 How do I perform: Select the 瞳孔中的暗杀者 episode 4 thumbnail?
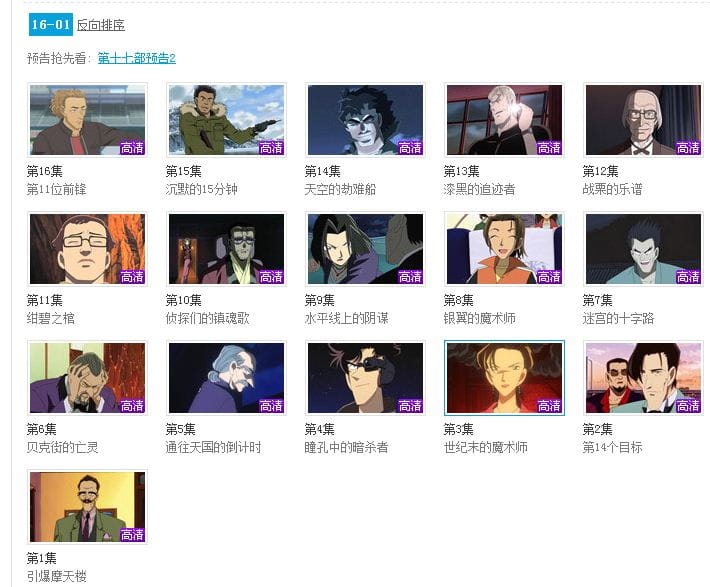(x=365, y=378)
